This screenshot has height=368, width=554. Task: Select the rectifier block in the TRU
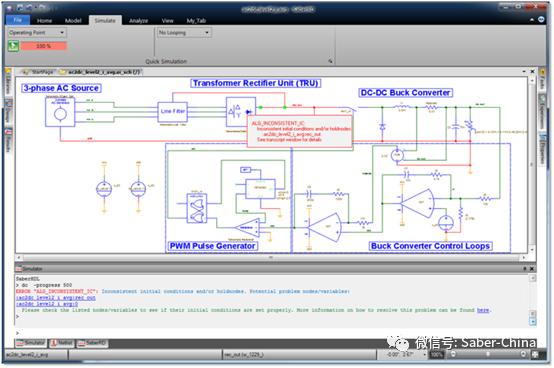pyautogui.click(x=241, y=112)
